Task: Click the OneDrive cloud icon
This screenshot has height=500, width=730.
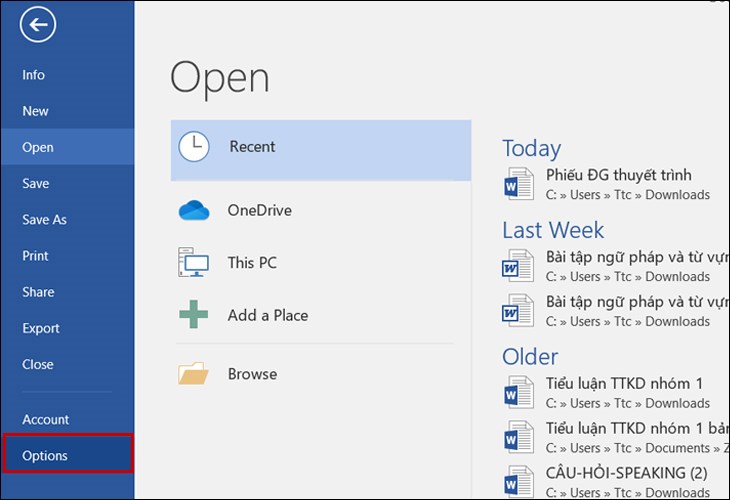Action: coord(194,210)
